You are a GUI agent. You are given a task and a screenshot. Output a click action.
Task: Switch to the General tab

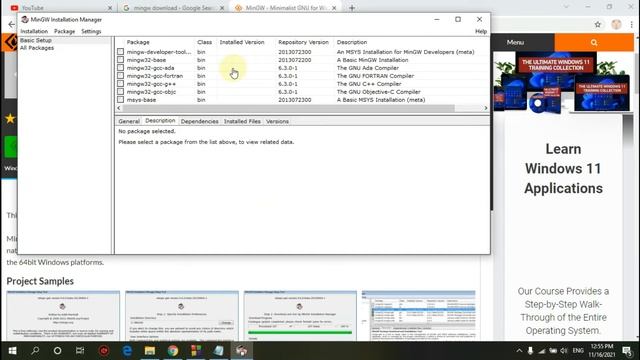pos(129,121)
